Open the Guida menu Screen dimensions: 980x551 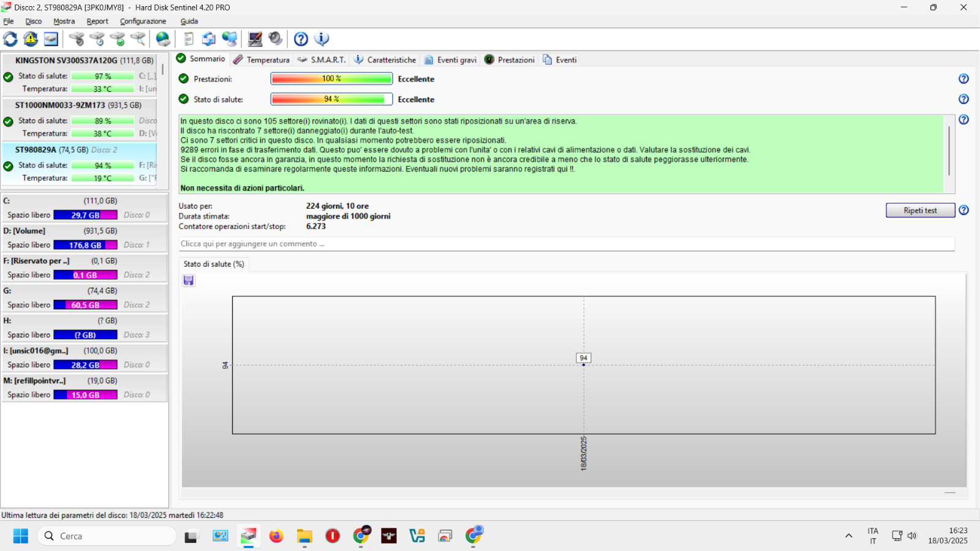pyautogui.click(x=189, y=21)
